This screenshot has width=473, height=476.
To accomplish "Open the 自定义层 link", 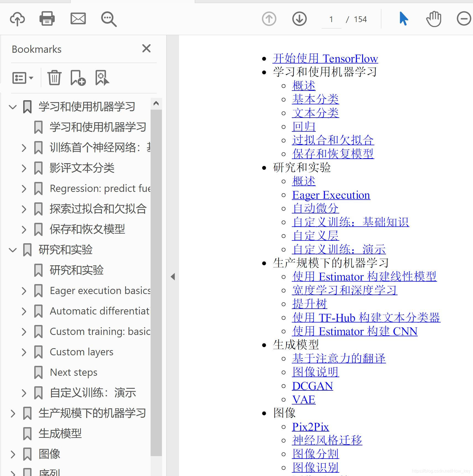I will coord(315,236).
